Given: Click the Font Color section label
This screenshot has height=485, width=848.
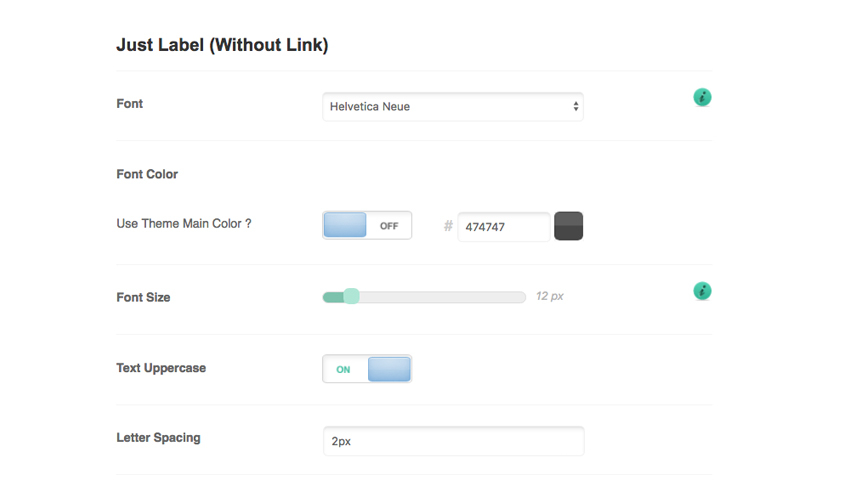Looking at the screenshot, I should [147, 174].
